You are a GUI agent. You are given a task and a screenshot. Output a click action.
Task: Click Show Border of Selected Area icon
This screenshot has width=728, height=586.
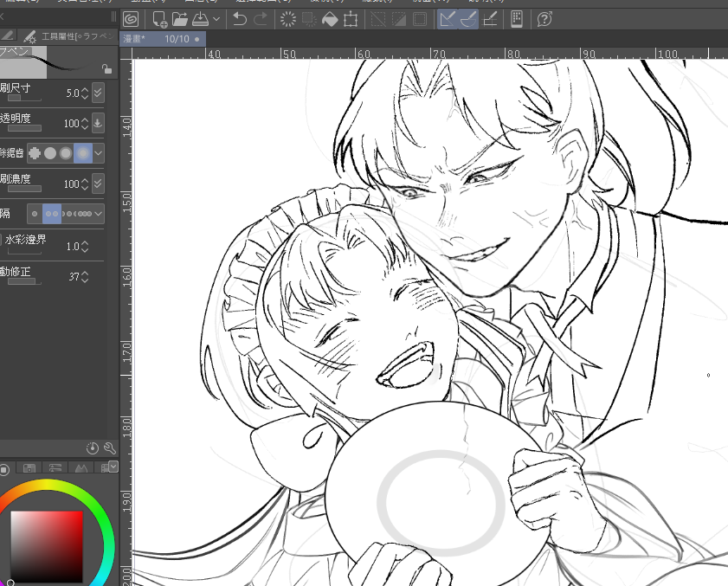coord(420,20)
